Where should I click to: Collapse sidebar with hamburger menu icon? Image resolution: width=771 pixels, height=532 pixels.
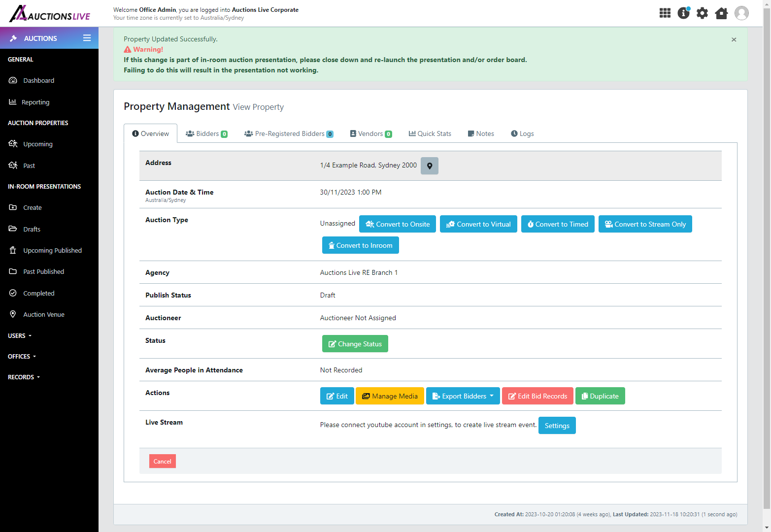87,38
